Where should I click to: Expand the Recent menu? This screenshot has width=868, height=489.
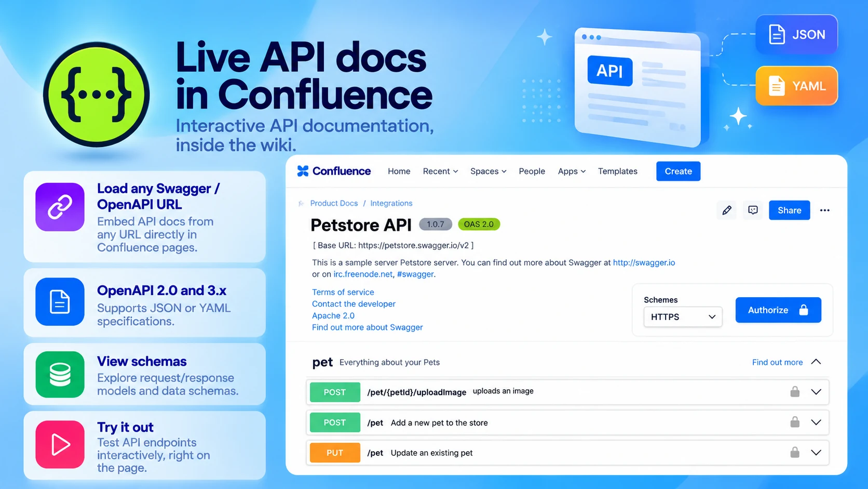(x=440, y=171)
